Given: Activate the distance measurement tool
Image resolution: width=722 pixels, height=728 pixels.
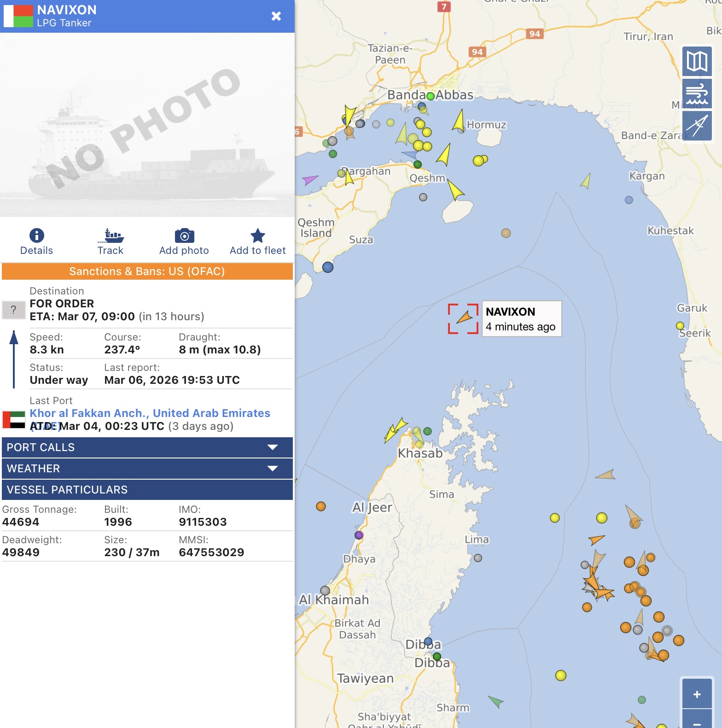Looking at the screenshot, I should point(697,126).
